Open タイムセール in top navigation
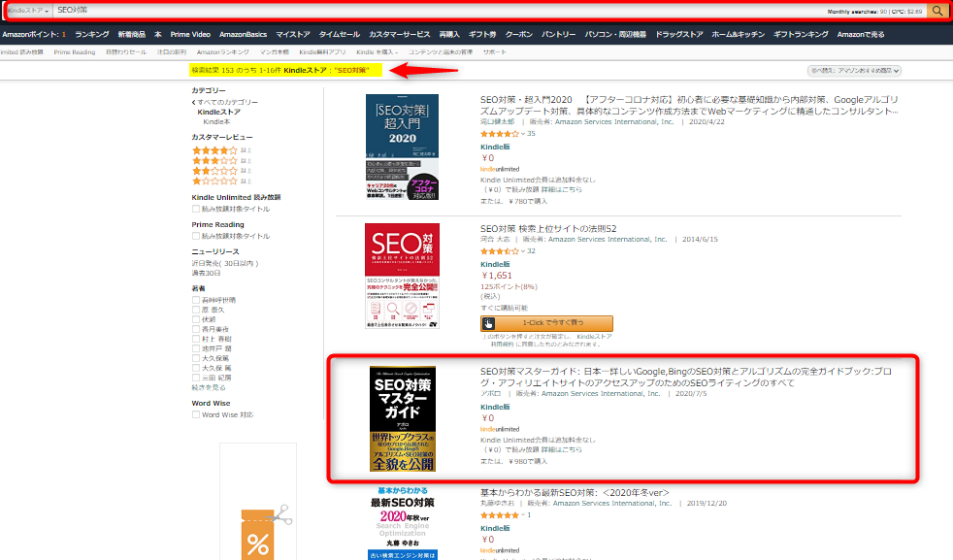This screenshot has width=953, height=560. point(339,35)
